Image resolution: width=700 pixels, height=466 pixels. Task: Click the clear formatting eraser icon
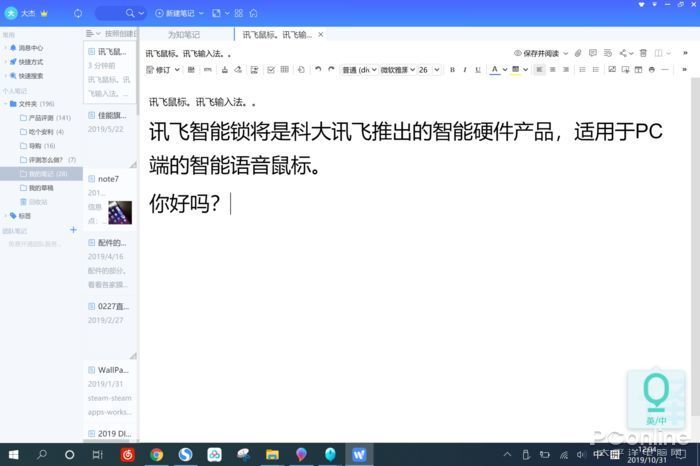click(238, 70)
